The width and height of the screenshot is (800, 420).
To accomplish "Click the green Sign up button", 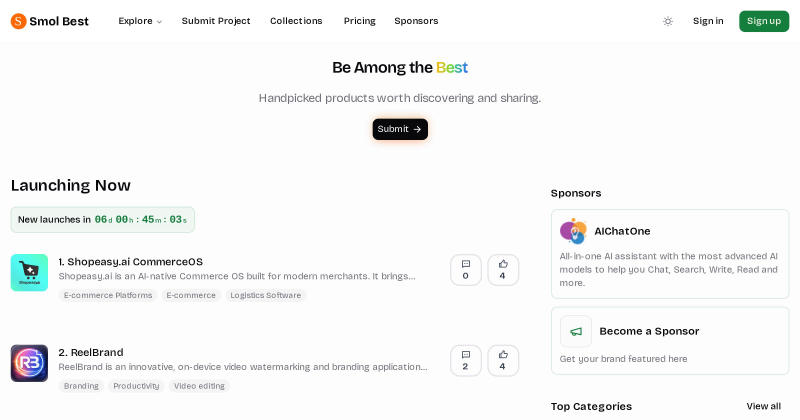I will click(764, 21).
